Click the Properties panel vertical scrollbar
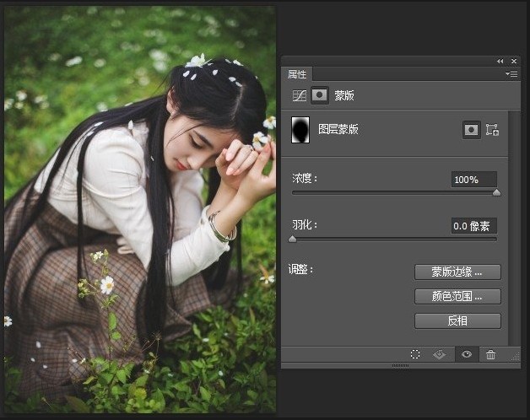 pos(514,228)
